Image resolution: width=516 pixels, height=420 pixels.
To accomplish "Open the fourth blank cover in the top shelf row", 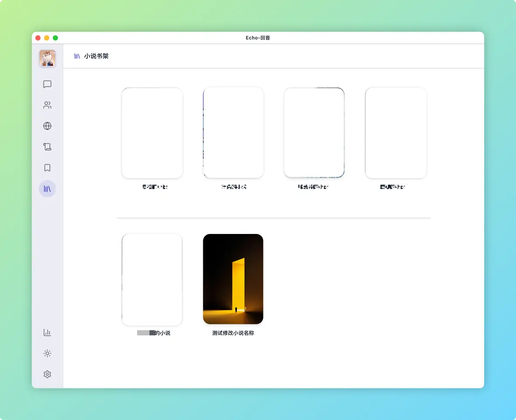I will pyautogui.click(x=396, y=133).
